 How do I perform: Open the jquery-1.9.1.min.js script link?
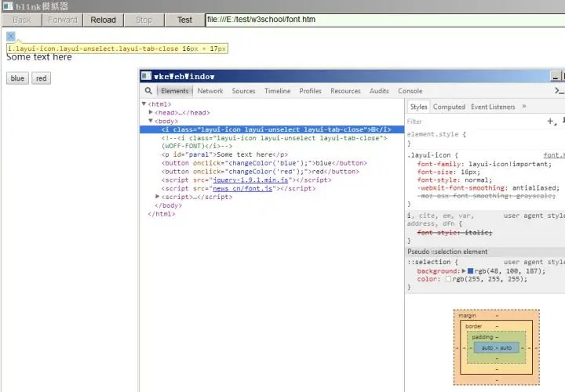(250, 180)
